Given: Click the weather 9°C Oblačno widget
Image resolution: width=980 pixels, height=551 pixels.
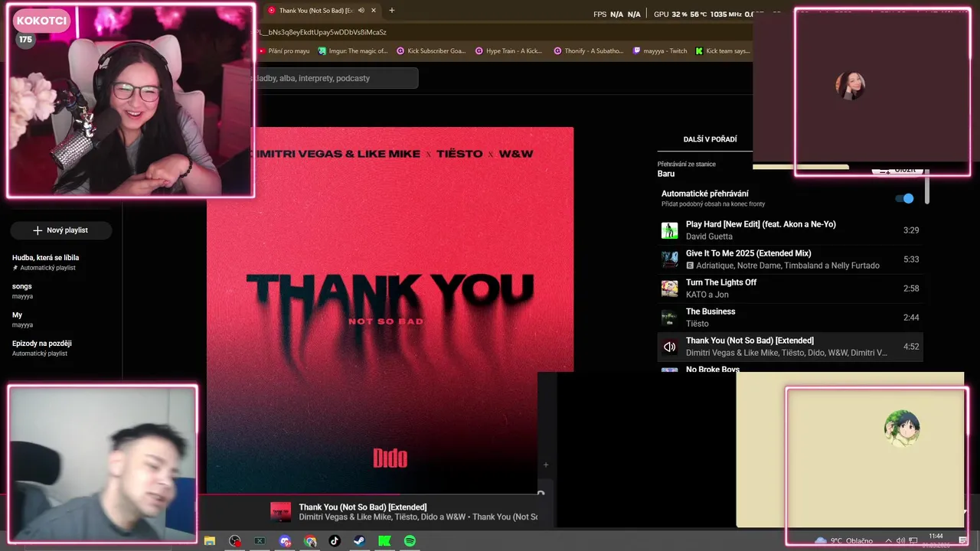Looking at the screenshot, I should pos(844,541).
